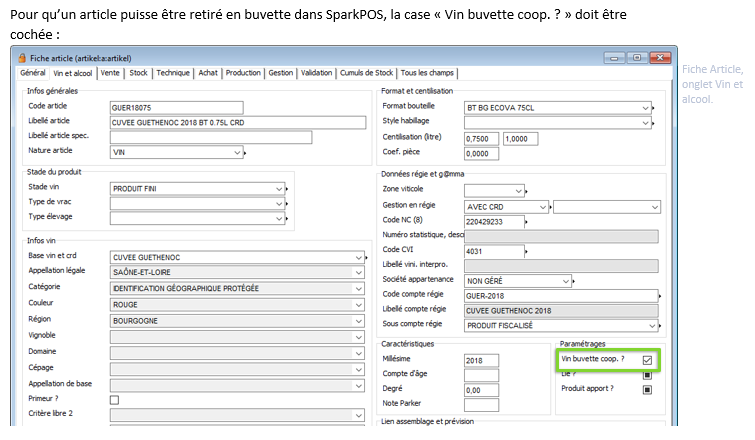Expand the Stade vin dropdown
Screen dimensions: 755x440
280,188
